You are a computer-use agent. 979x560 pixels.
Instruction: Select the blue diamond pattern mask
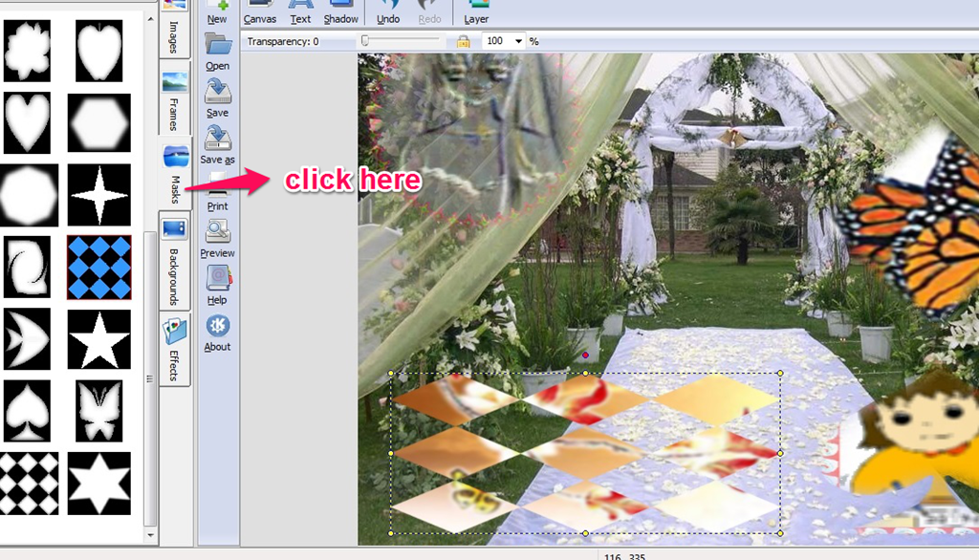(98, 268)
